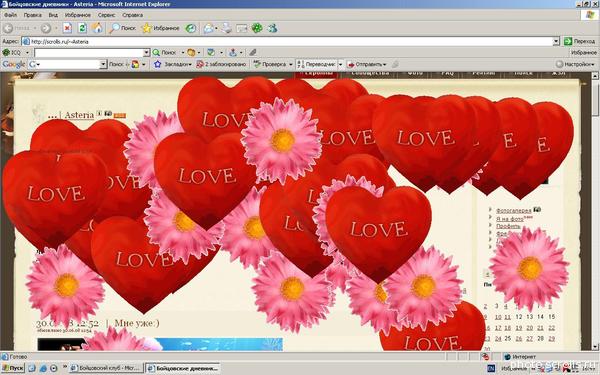Open the Фотогалерея link in sidebar
Image resolution: width=600 pixels, height=375 pixels.
coord(514,211)
